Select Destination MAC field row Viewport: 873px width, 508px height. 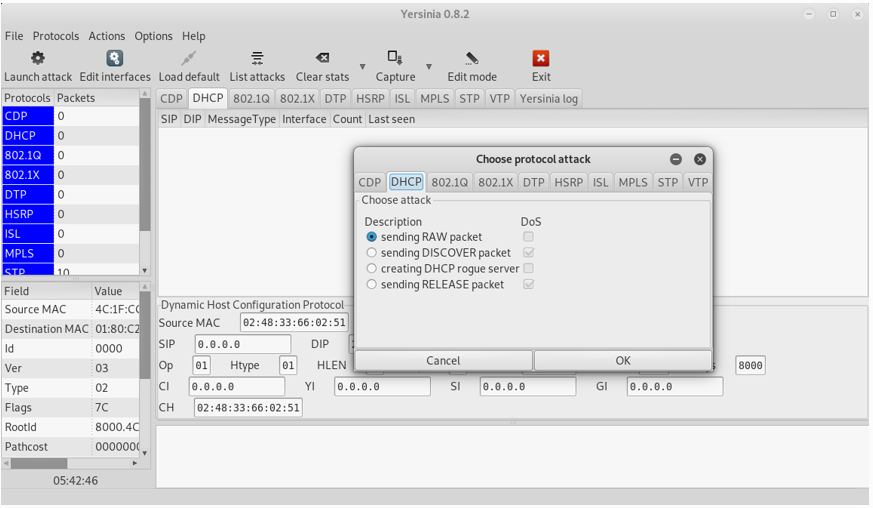pos(70,329)
